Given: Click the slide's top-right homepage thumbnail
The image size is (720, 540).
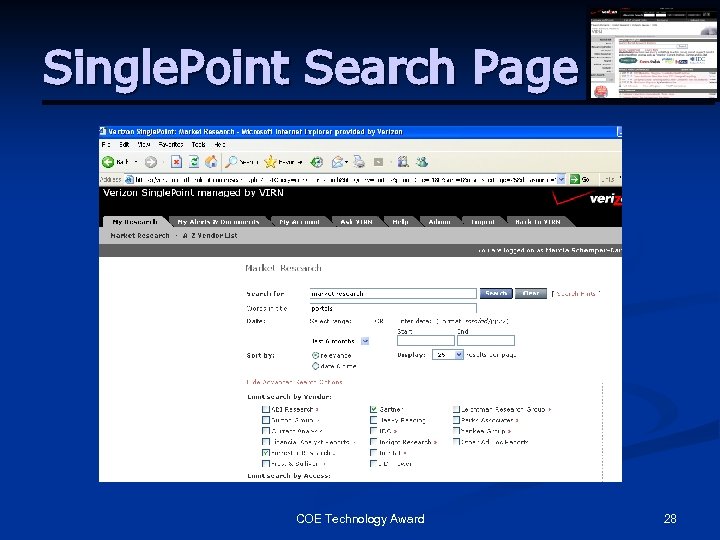Looking at the screenshot, I should 653,53.
